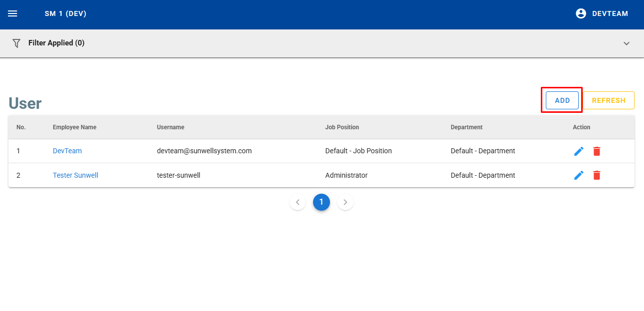Image resolution: width=644 pixels, height=311 pixels.
Task: Edit the DevTeam user with pencil icon
Action: click(579, 151)
